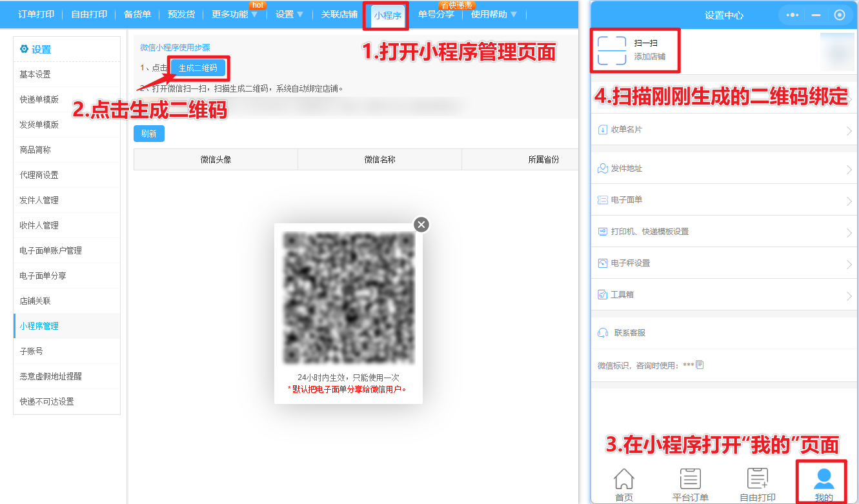
Task: Open 平台订单 in bottom navigation
Action: (x=690, y=485)
